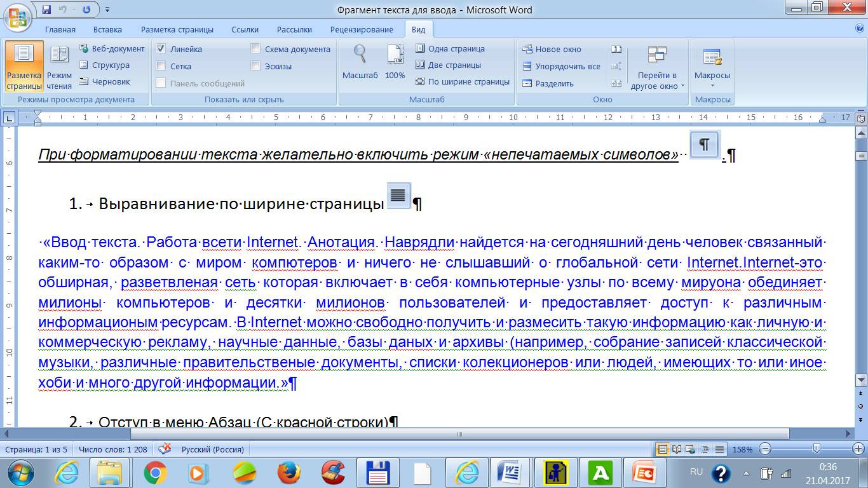868x488 pixels.
Task: Click the horizontal scrollbar thumb
Action: (x=460, y=434)
